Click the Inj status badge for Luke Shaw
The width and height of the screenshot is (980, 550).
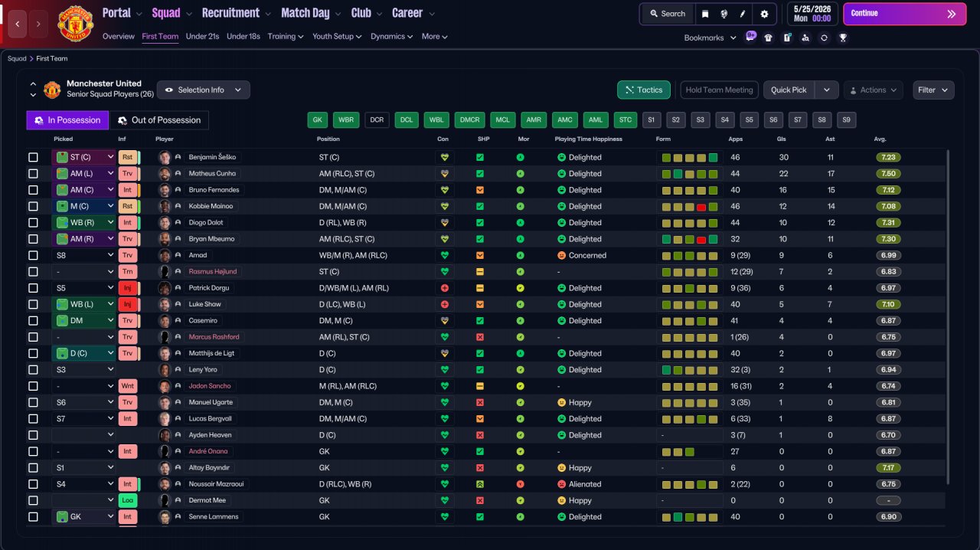pos(127,304)
